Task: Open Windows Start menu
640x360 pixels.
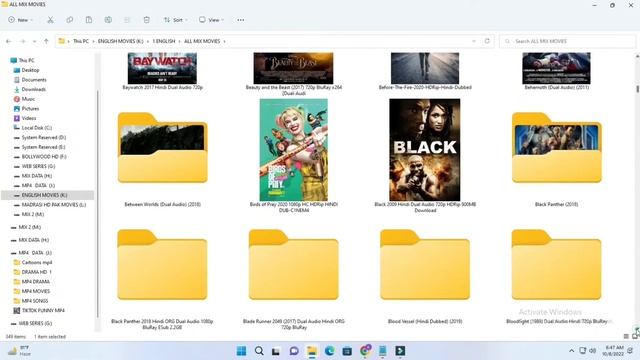Action: click(241, 351)
